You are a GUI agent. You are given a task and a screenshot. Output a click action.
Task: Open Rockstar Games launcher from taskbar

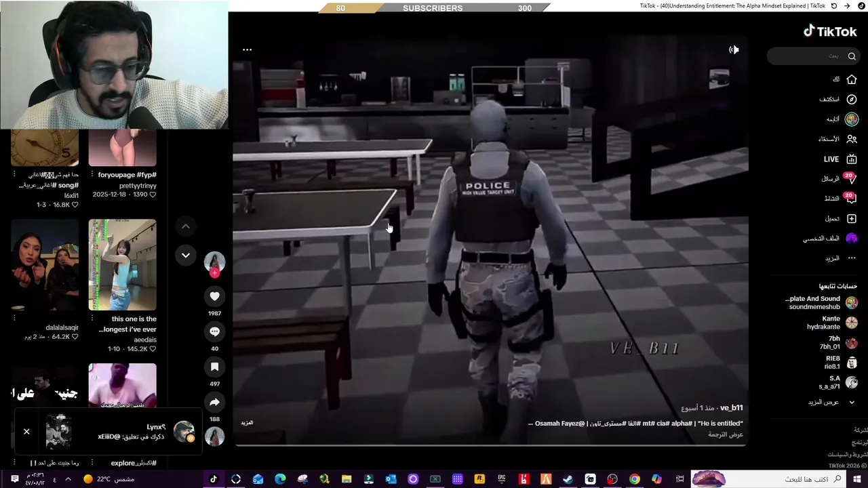(x=479, y=479)
